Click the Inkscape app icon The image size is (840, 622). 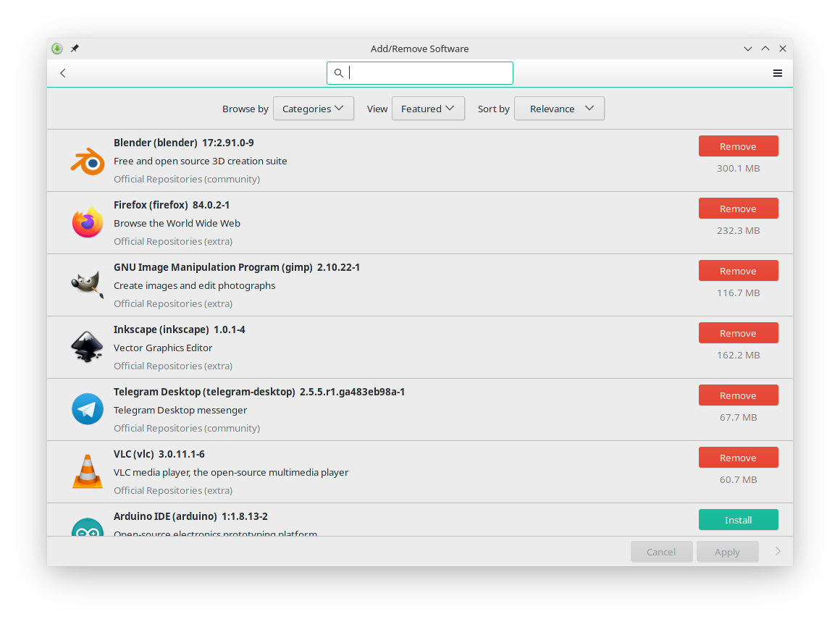tap(88, 347)
